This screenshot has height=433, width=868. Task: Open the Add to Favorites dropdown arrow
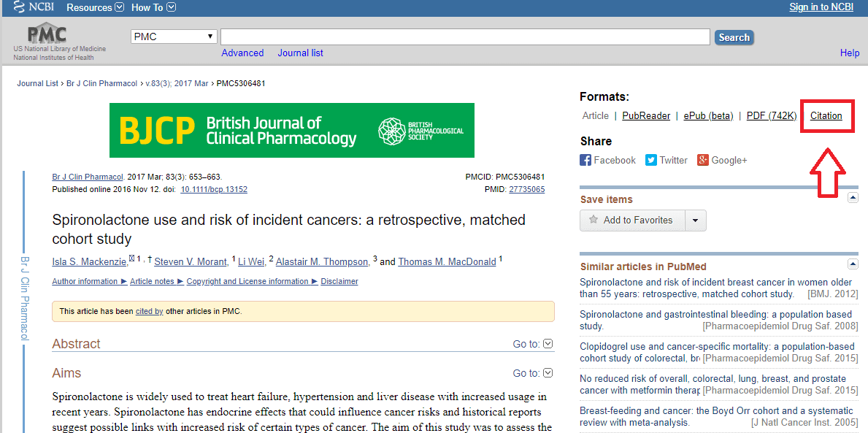(x=695, y=221)
